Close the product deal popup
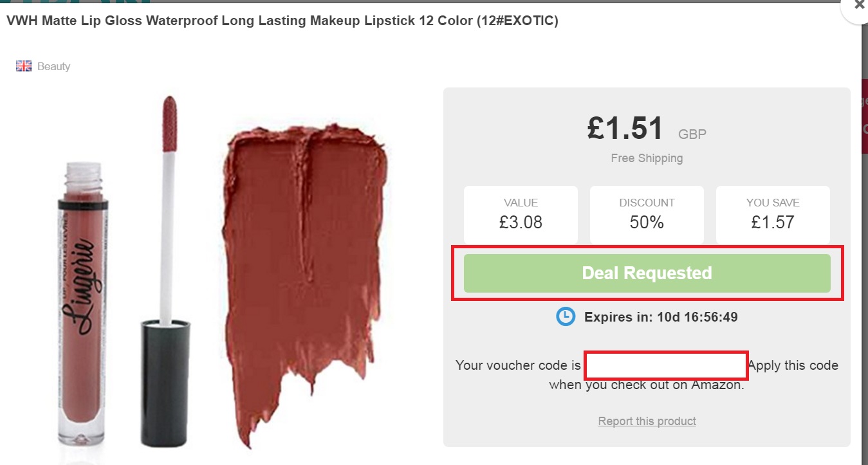Viewport: 868px width, 465px height. pyautogui.click(x=859, y=5)
